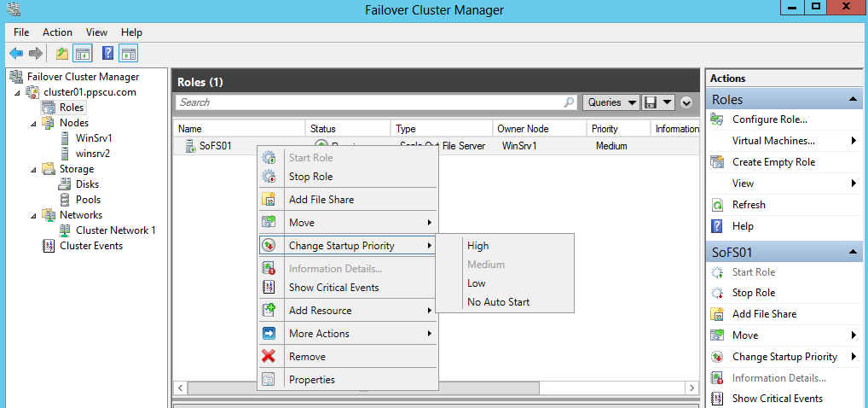Open the Queries dropdown

tap(611, 102)
